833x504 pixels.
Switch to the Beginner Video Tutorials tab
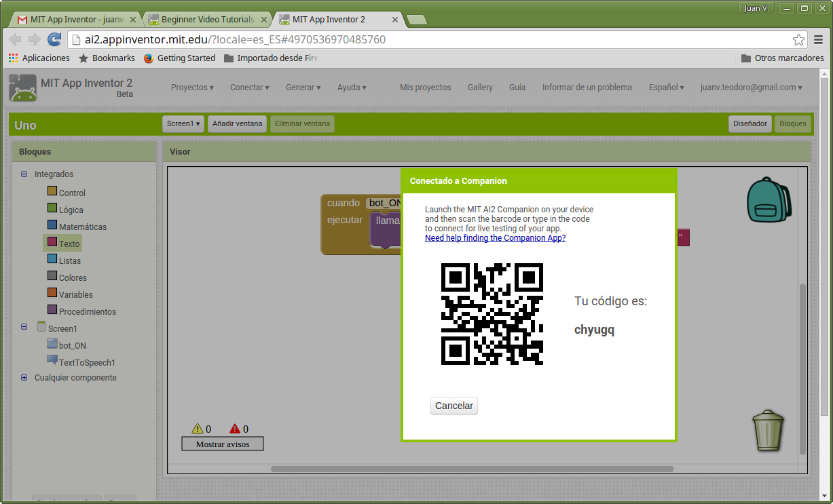click(207, 20)
